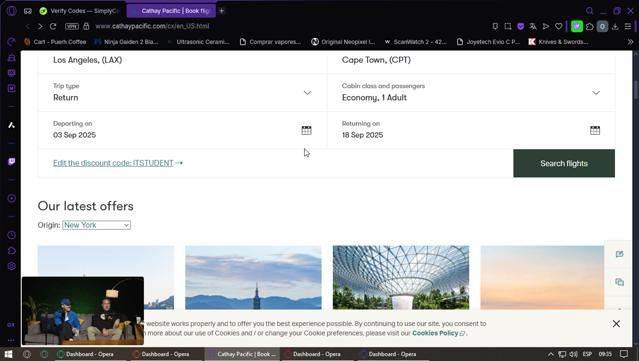639x361 pixels.
Task: Switch to Verify Codes SimplyCodes tab
Action: [x=80, y=11]
